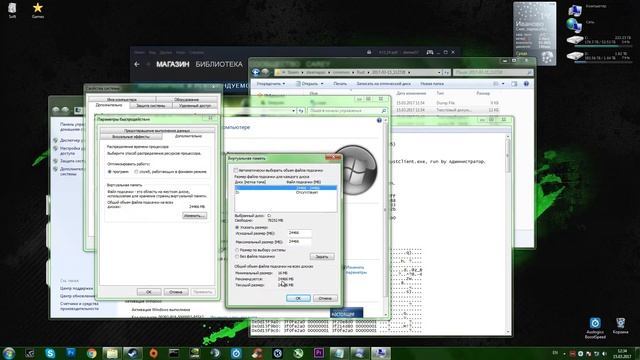Select drive D: row in paging list
The width and height of the screenshot is (640, 360).
(x=286, y=192)
